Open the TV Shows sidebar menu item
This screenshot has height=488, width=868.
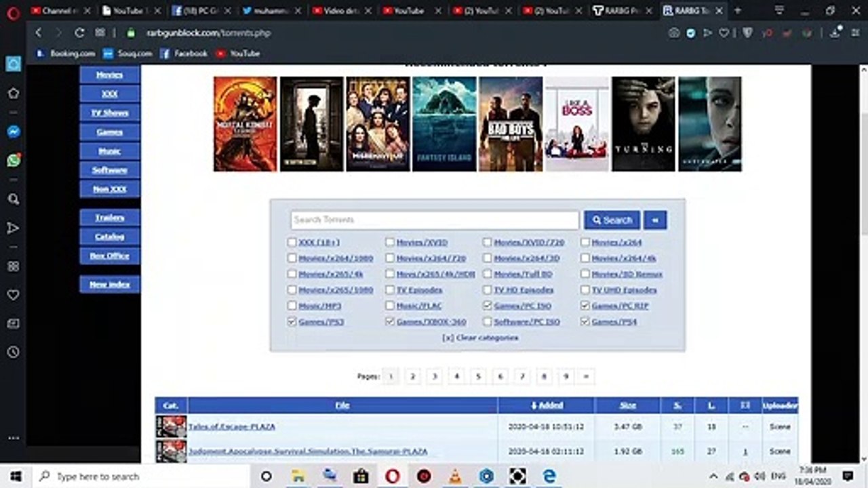coord(109,113)
